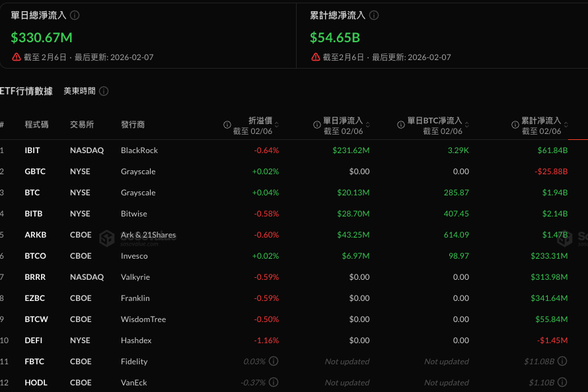
Task: Click Bitwise issuer name
Action: point(134,213)
